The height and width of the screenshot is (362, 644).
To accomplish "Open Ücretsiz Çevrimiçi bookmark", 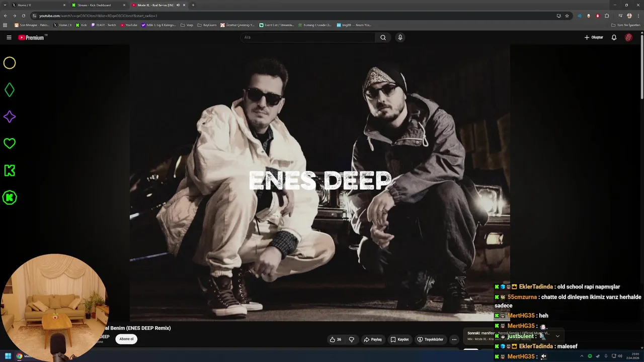I will (238, 25).
